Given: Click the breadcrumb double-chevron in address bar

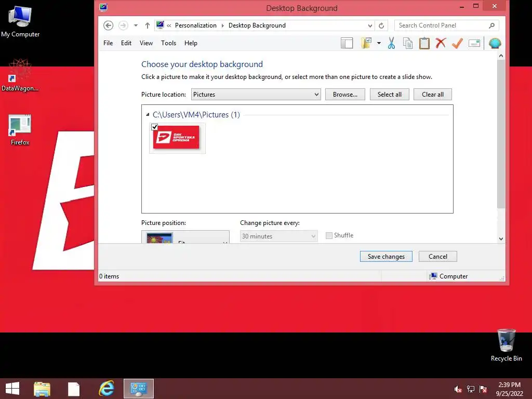Looking at the screenshot, I should (x=169, y=25).
